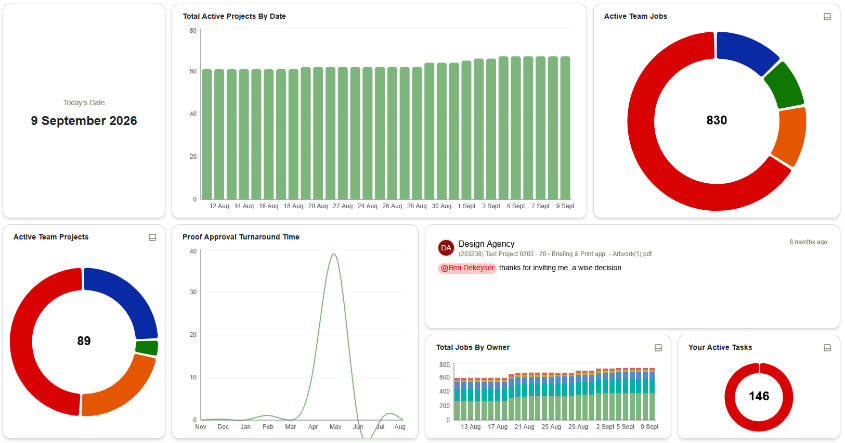Toggle legend icon on Your Active Tasks card

pos(827,348)
